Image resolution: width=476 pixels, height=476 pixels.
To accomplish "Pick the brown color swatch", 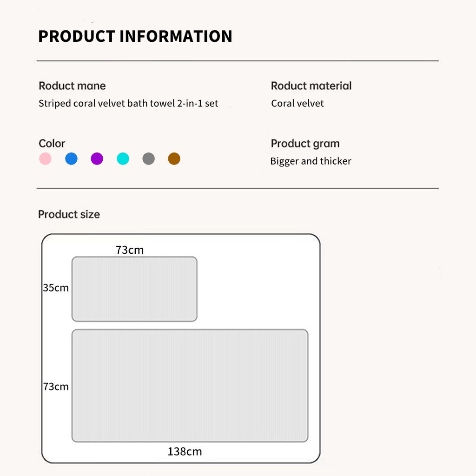I will tap(174, 159).
